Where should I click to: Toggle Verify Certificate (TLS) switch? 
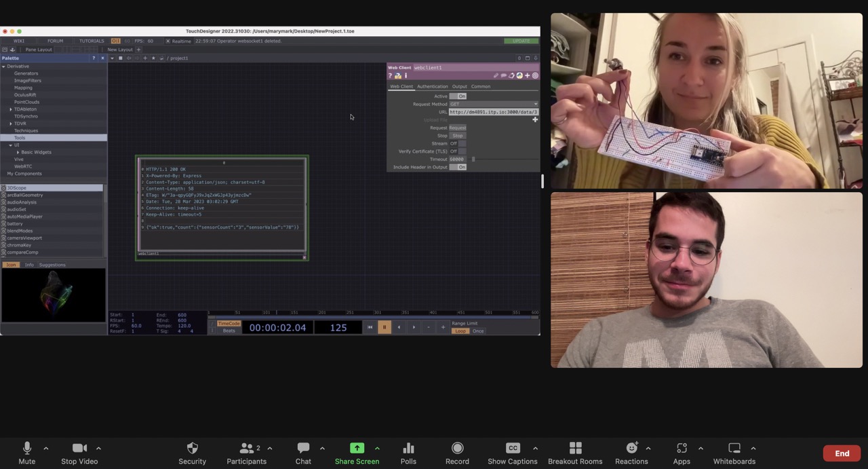(x=458, y=151)
